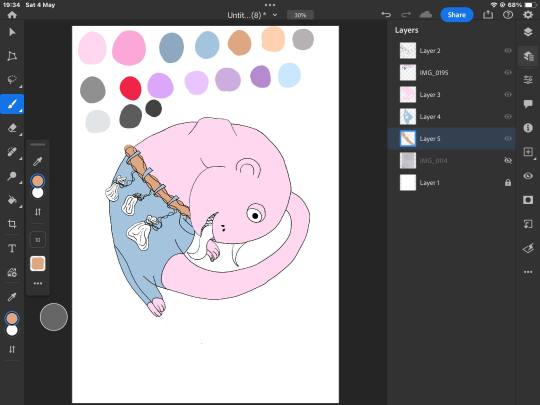
Task: Select the Type tool
Action: [x=12, y=248]
